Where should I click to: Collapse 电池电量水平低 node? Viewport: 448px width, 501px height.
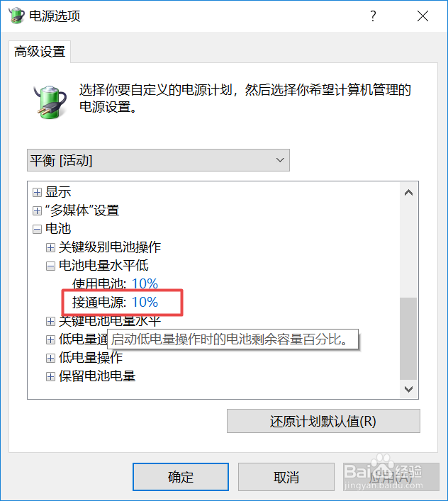tap(50, 266)
